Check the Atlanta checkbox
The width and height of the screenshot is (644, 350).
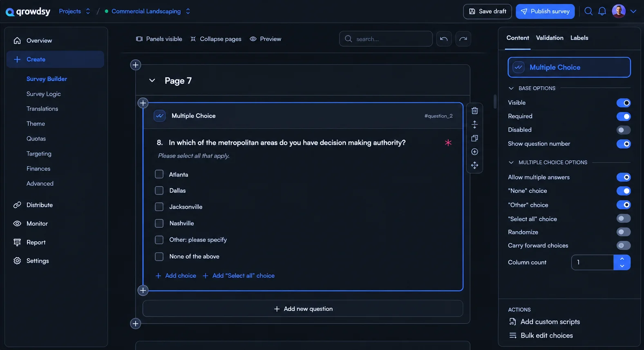pyautogui.click(x=159, y=174)
